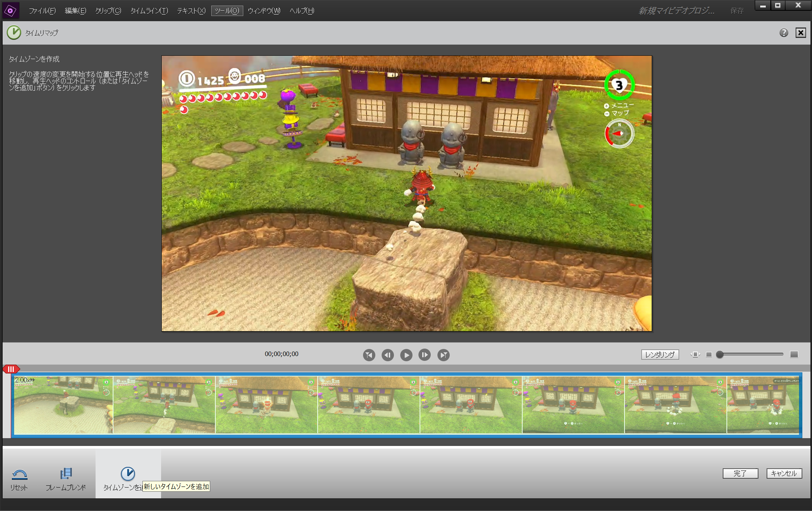
Task: Play the clip preview
Action: 406,355
